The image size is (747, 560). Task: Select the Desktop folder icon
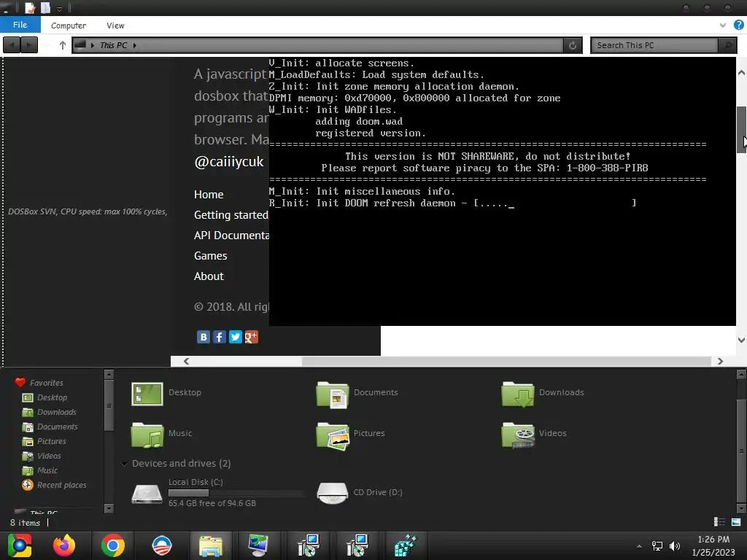[147, 394]
